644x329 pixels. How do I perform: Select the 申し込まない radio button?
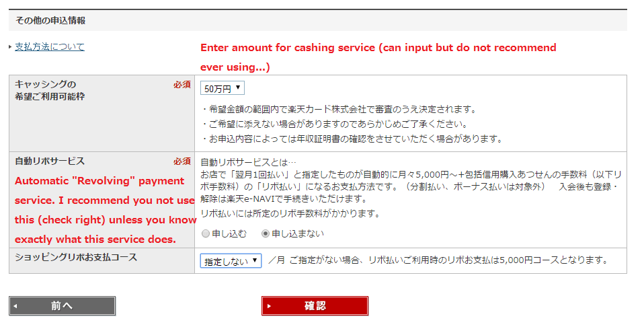click(266, 233)
